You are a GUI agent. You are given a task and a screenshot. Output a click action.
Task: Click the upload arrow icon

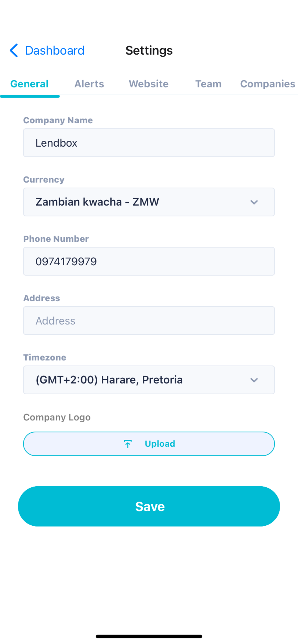tap(128, 444)
